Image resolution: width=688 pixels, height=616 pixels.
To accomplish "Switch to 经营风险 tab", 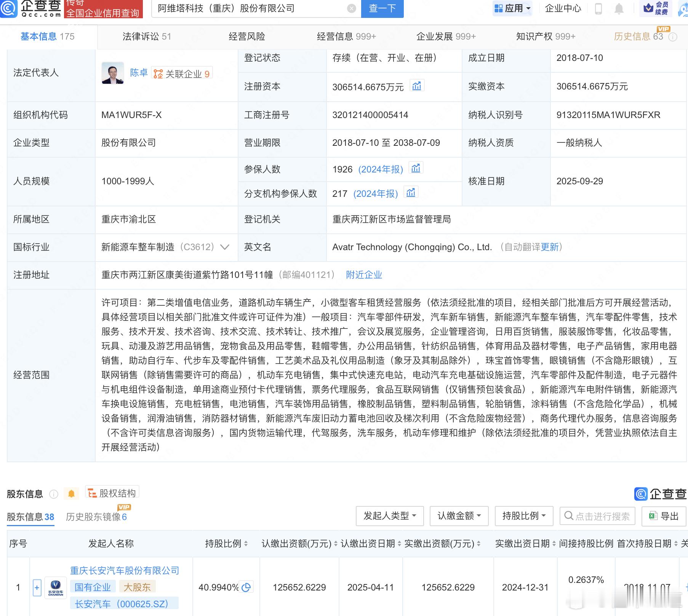I will (247, 37).
